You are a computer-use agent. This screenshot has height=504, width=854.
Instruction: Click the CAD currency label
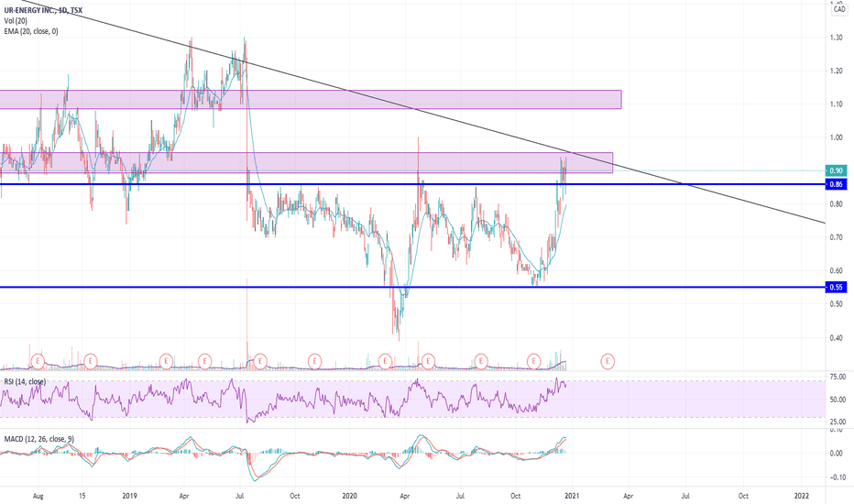tap(839, 9)
